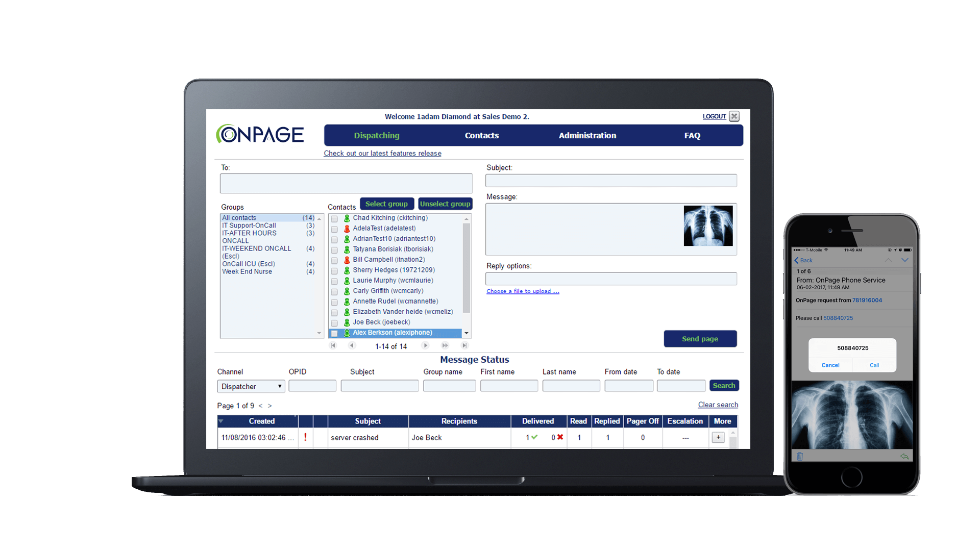Viewport: 980px width, 551px height.
Task: Click the Select group button
Action: [x=387, y=204]
